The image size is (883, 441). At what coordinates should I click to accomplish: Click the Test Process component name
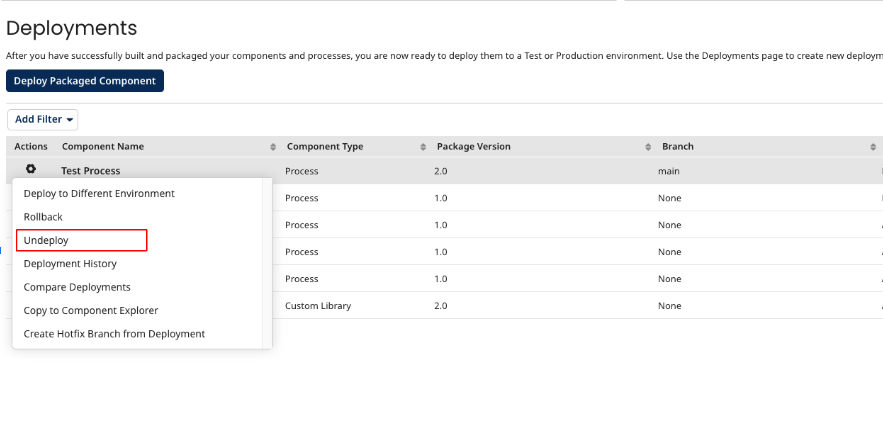tap(90, 171)
